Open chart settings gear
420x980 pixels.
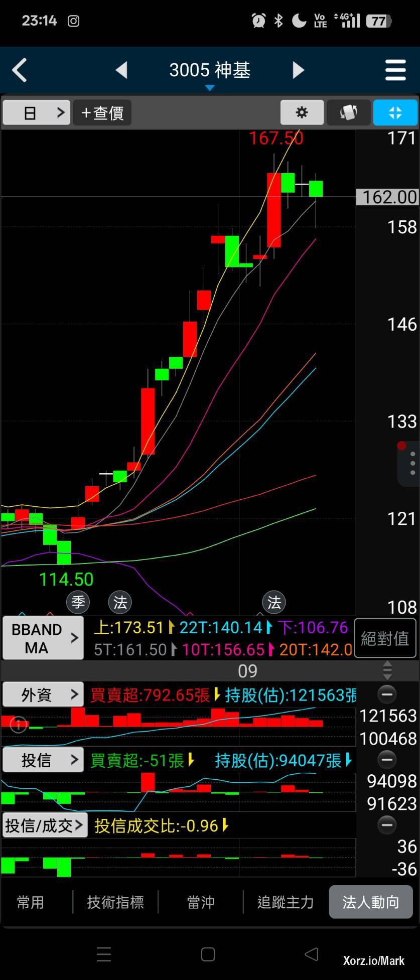pos(302,112)
